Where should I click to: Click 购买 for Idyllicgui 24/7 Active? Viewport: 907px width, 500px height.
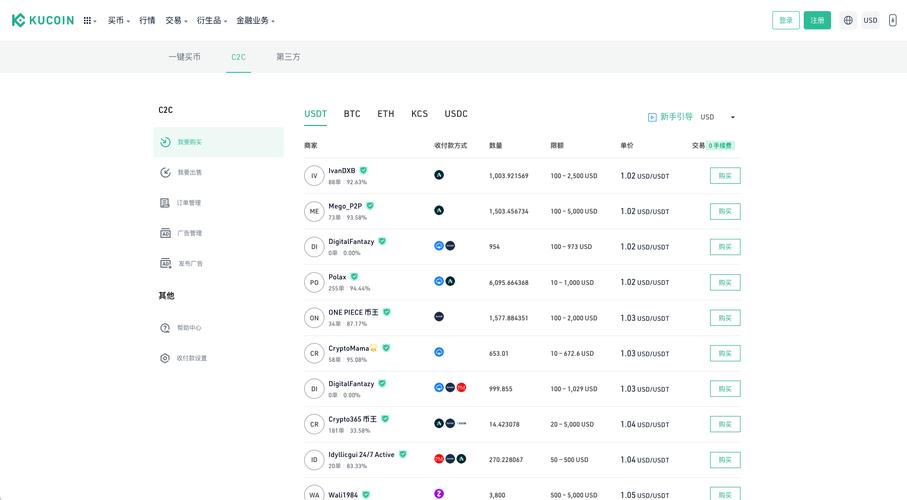[x=725, y=460]
